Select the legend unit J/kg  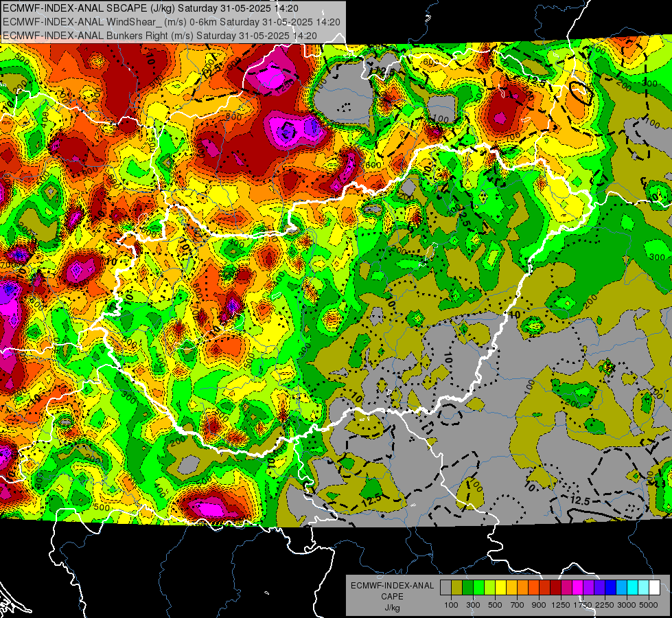pos(393,608)
